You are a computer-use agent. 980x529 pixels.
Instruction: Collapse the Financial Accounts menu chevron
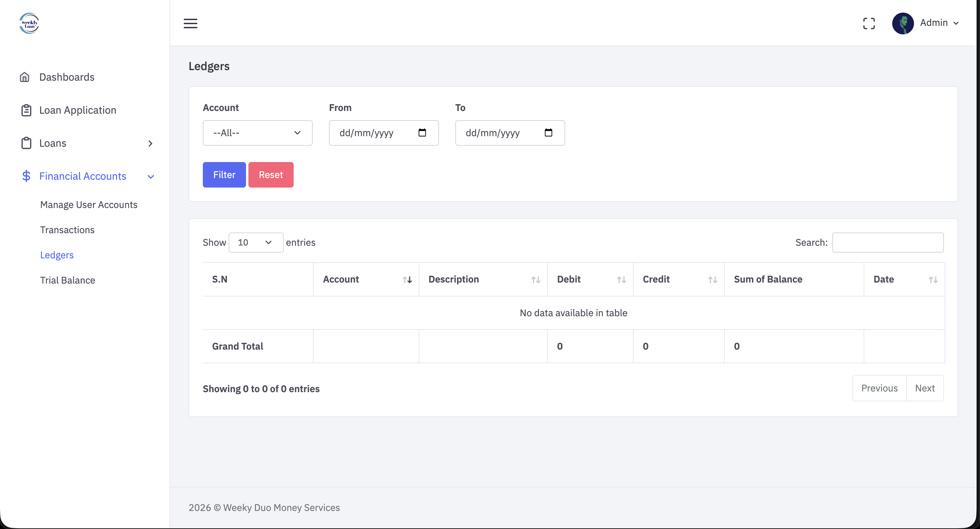(151, 177)
